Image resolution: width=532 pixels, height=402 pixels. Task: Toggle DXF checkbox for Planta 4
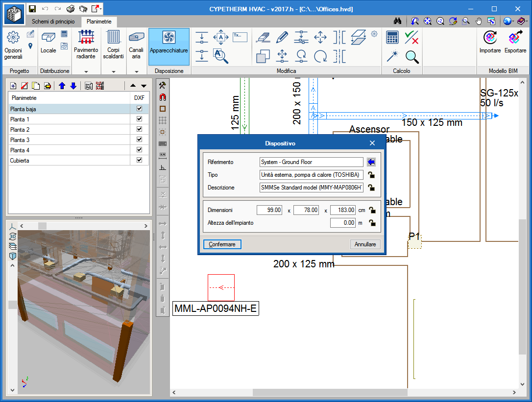[139, 150]
